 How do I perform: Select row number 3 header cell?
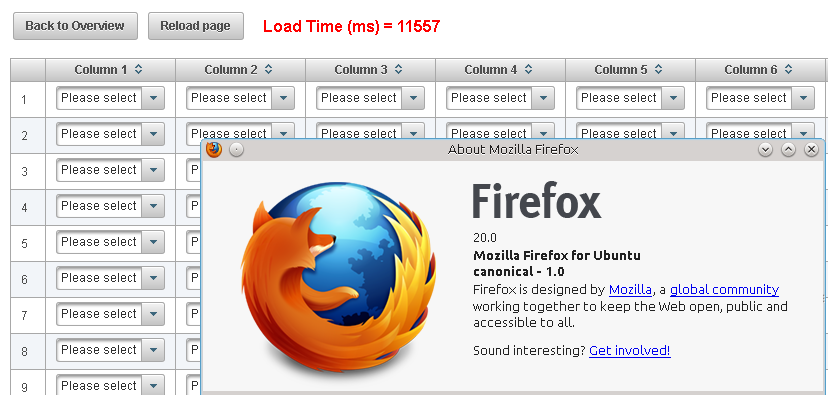[x=28, y=171]
